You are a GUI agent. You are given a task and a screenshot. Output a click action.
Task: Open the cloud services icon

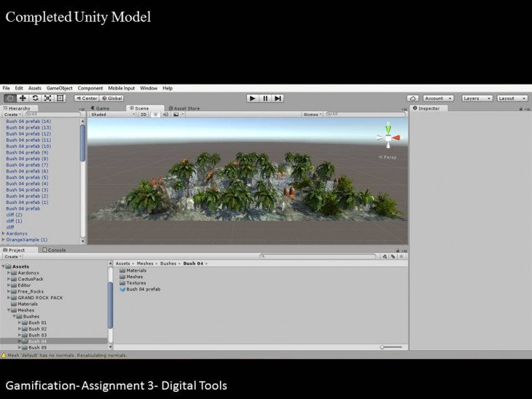412,98
